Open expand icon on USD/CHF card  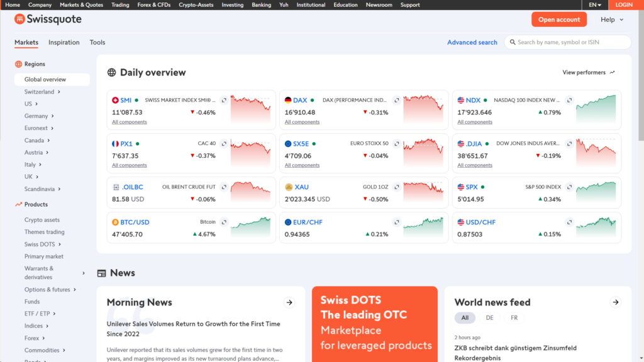(569, 222)
